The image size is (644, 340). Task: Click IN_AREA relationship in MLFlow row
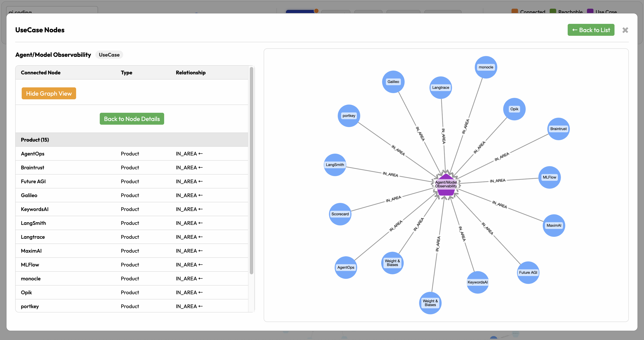pyautogui.click(x=189, y=265)
